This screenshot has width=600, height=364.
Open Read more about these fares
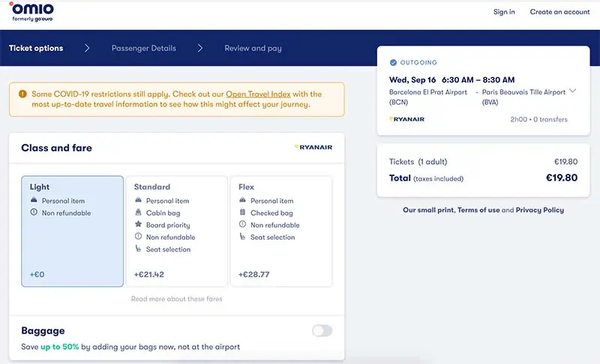pos(176,299)
